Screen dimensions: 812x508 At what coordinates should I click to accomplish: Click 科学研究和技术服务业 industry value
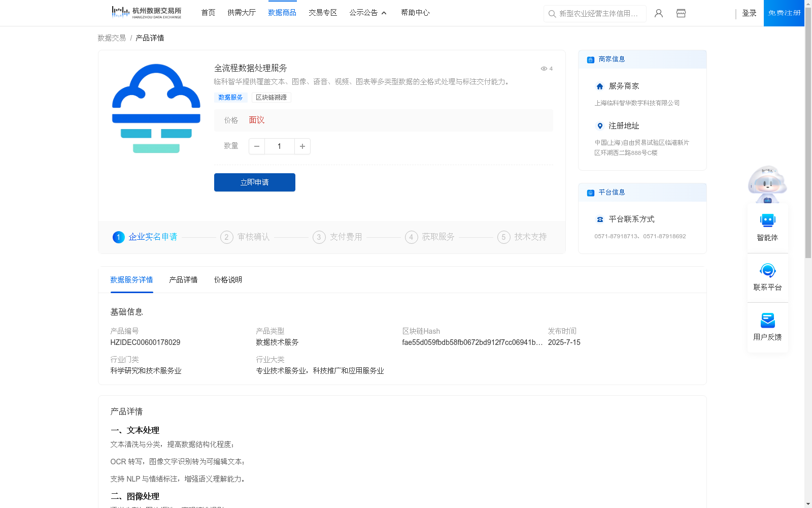point(146,371)
